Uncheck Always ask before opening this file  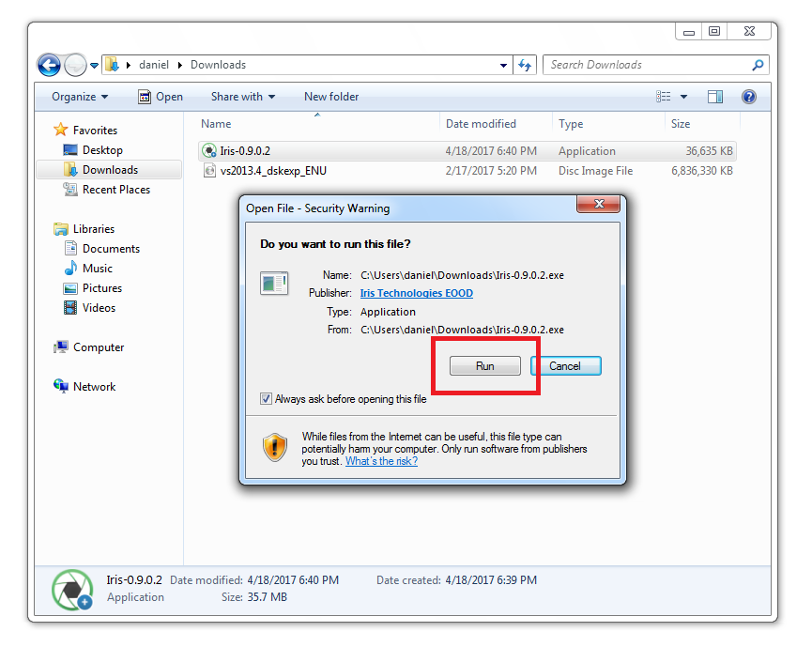click(x=266, y=399)
